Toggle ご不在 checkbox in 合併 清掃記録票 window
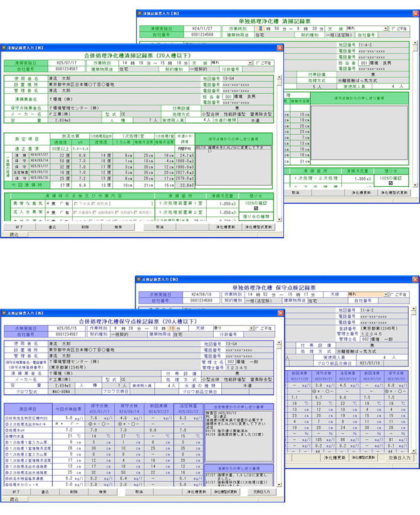Viewport: 420px width, 515px height. (x=258, y=63)
